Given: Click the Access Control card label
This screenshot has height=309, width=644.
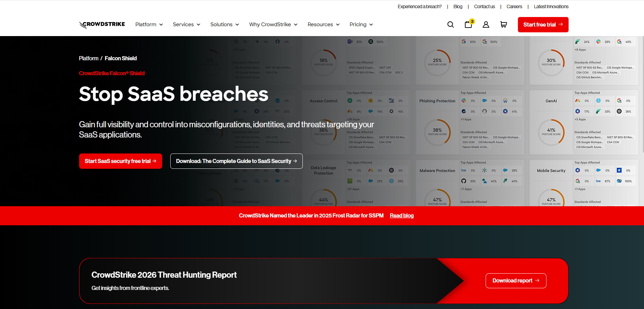Looking at the screenshot, I should pyautogui.click(x=324, y=101).
